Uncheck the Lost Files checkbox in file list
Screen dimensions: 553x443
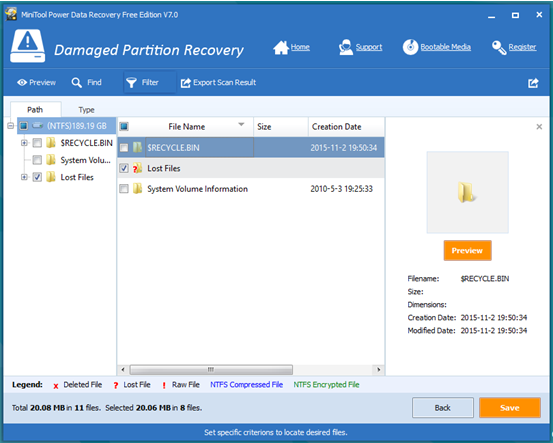pyautogui.click(x=124, y=168)
